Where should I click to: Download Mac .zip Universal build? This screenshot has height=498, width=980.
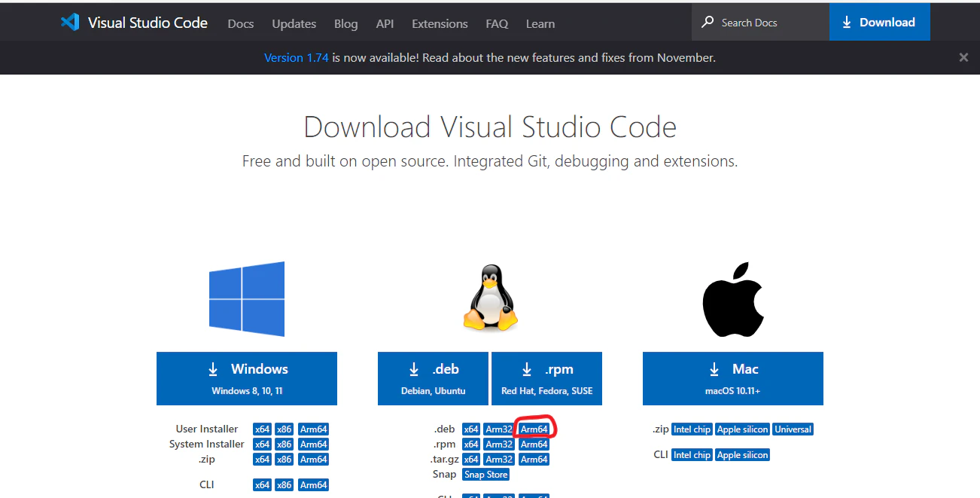(x=793, y=429)
